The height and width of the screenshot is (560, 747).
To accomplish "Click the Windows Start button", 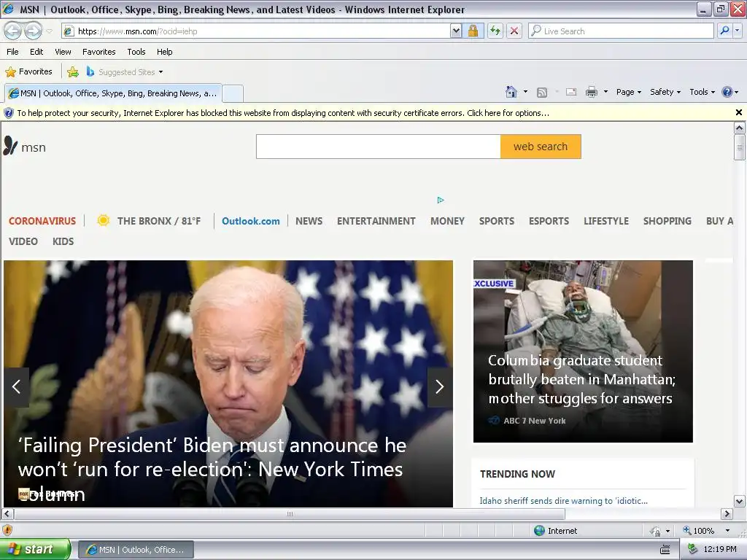I will (35, 549).
